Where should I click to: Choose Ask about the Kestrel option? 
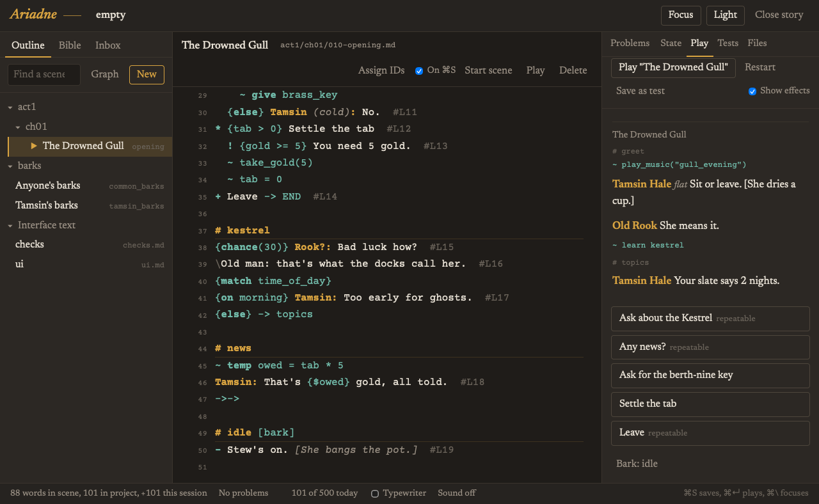(x=710, y=318)
